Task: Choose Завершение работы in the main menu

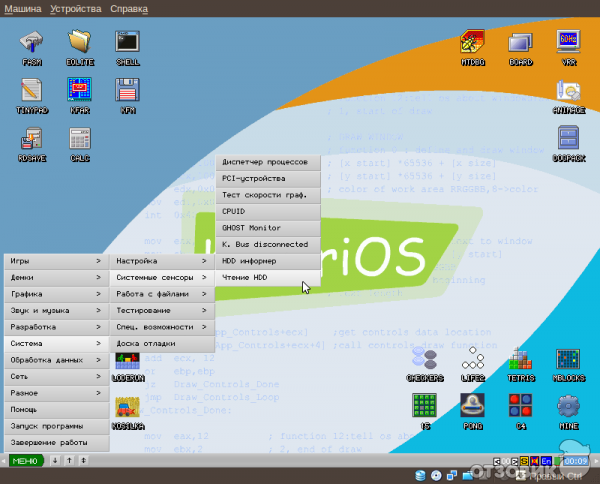Action: click(54, 442)
